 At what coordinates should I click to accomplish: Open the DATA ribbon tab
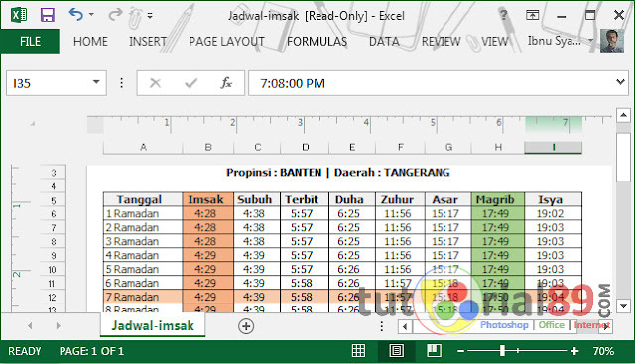point(384,42)
